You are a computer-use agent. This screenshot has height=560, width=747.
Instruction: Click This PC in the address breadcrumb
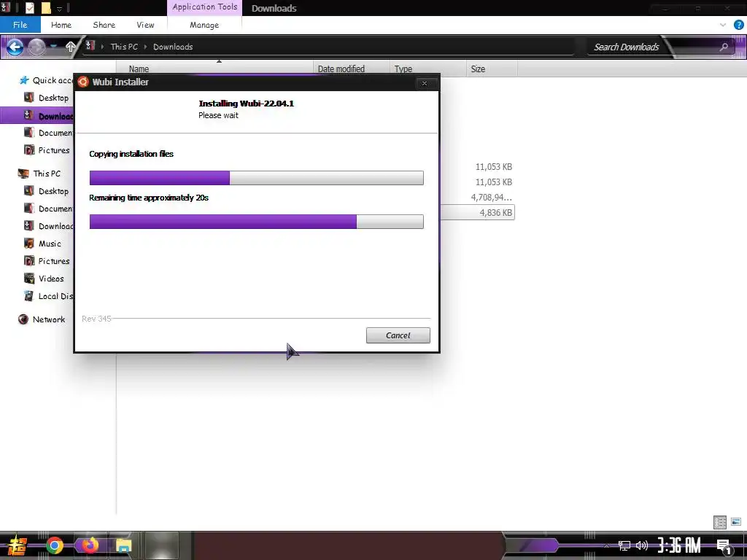(124, 47)
